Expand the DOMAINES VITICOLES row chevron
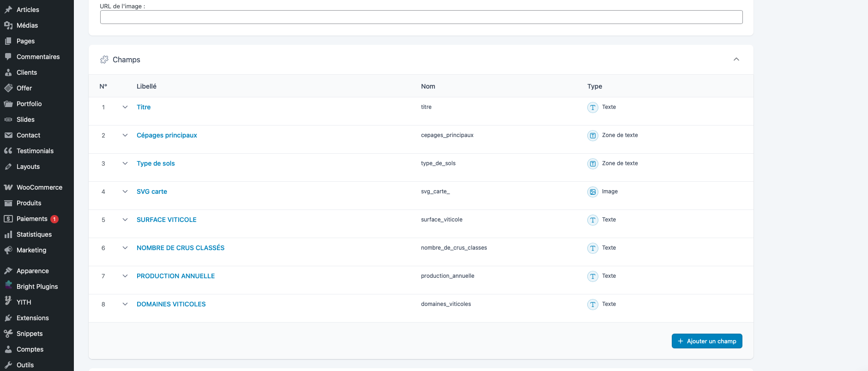Screen dimensions: 868x371 (x=125, y=304)
